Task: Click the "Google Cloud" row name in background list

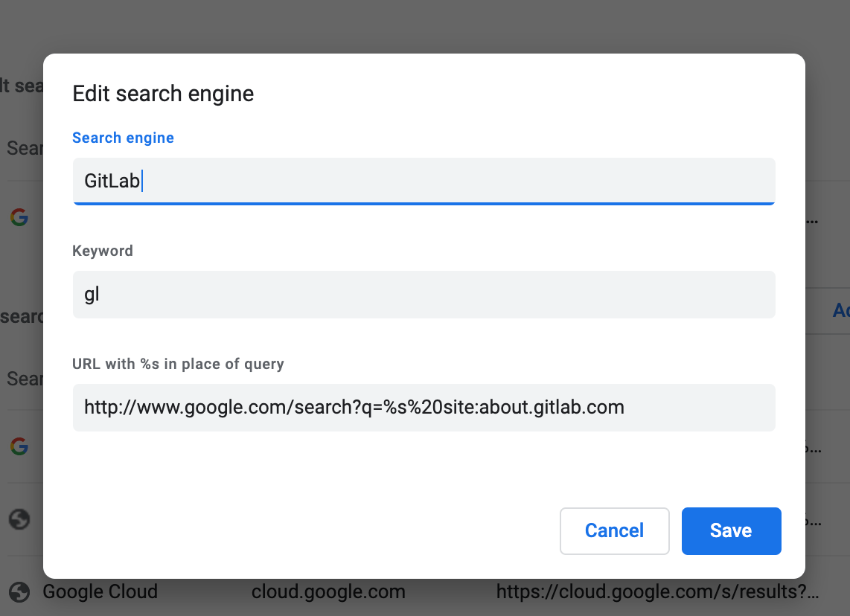Action: 100,591
